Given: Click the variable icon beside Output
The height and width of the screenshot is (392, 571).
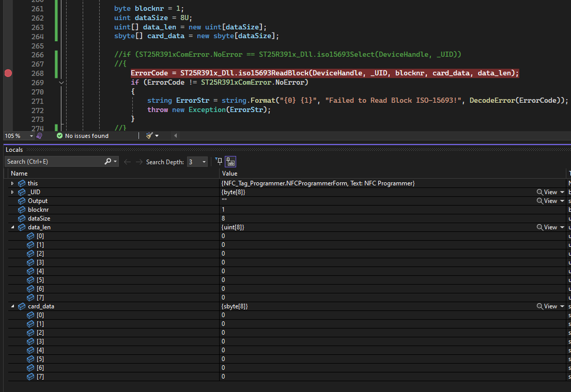Looking at the screenshot, I should 22,201.
